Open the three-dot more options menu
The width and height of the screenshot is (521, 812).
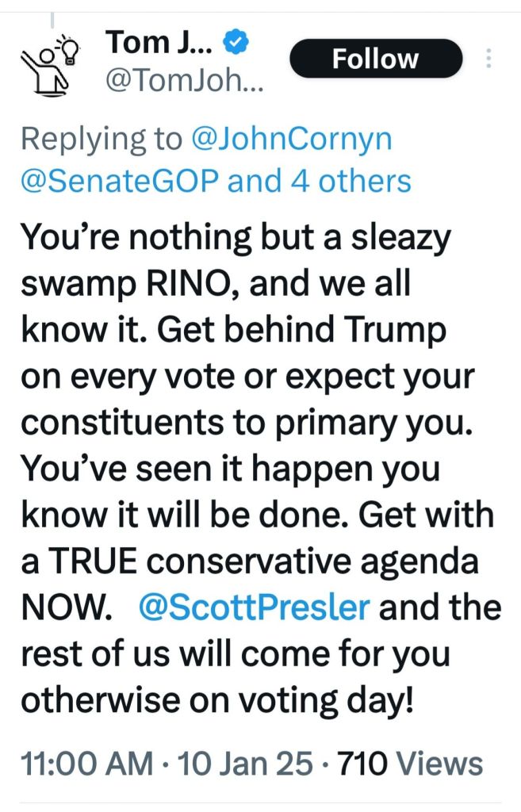click(488, 59)
